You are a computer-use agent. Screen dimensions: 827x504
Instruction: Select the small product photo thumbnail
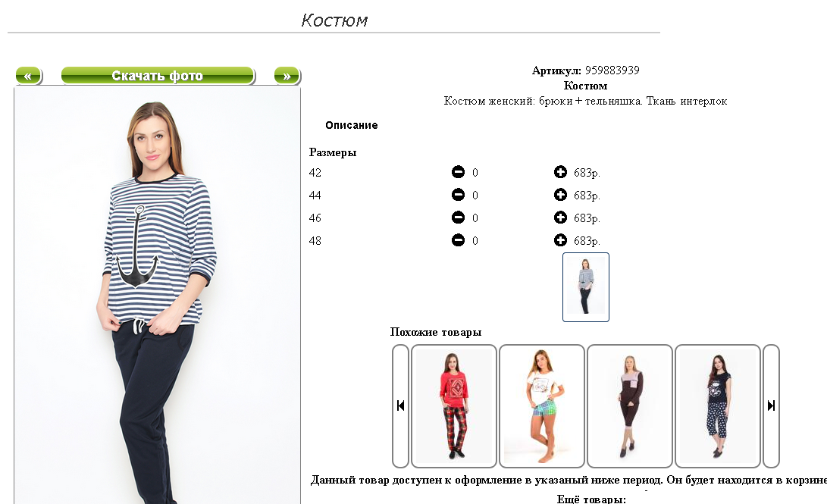point(585,286)
